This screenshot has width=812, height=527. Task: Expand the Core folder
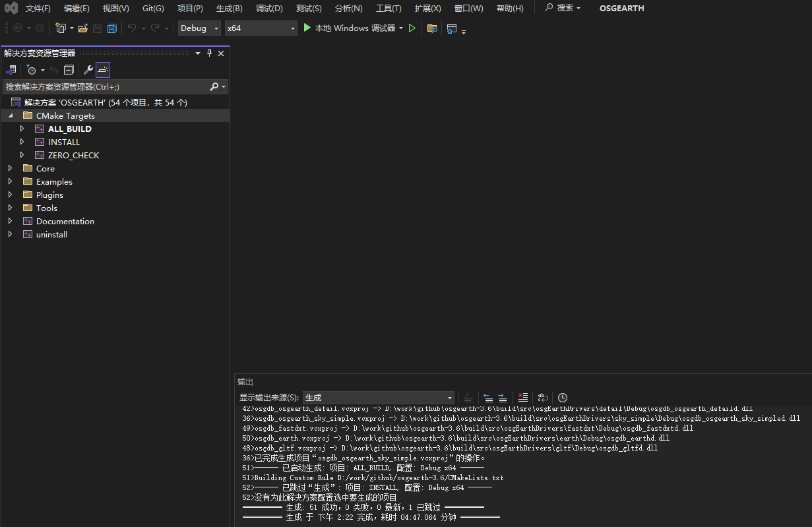click(10, 168)
